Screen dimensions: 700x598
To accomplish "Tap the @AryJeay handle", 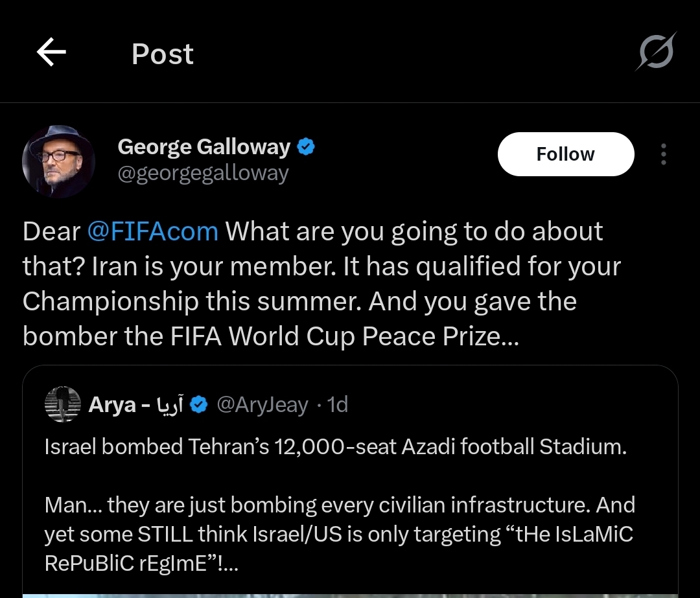I will [x=262, y=406].
